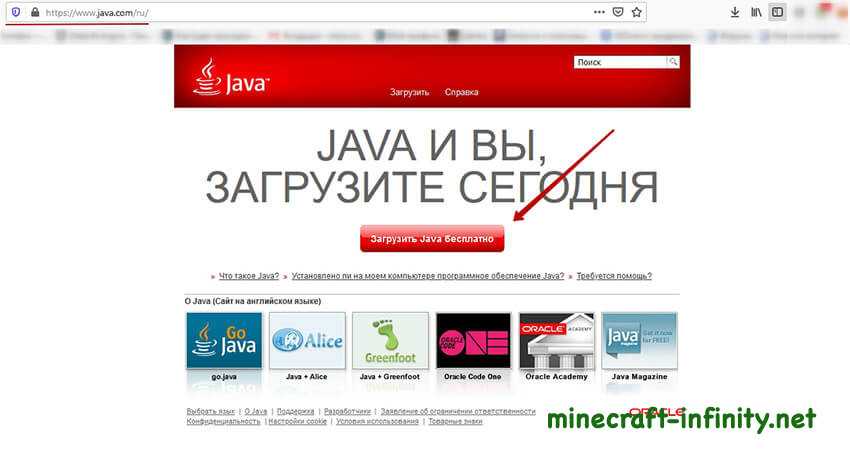The height and width of the screenshot is (457, 850).
Task: Open the Справка menu item
Action: 461,92
